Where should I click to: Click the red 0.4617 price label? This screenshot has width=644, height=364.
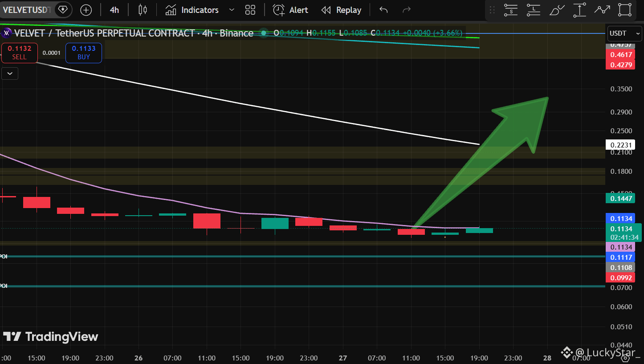point(621,55)
